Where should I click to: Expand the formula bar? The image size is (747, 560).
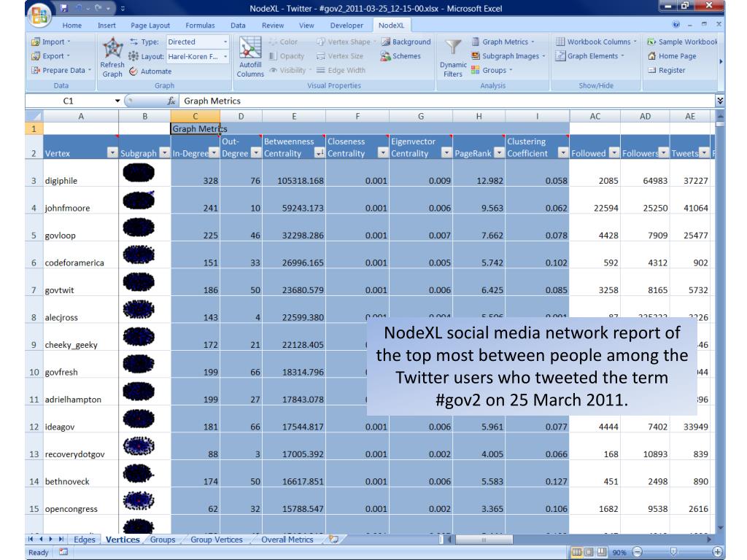point(720,101)
